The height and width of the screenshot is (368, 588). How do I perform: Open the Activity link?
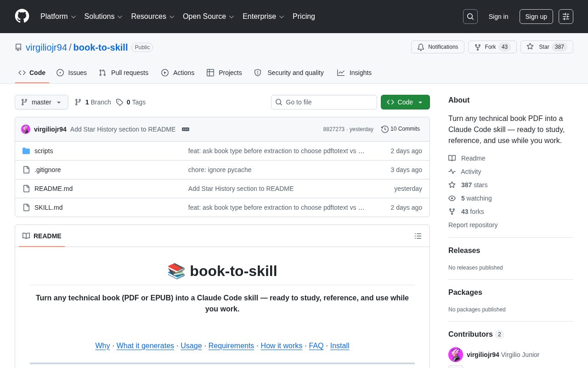465,172
